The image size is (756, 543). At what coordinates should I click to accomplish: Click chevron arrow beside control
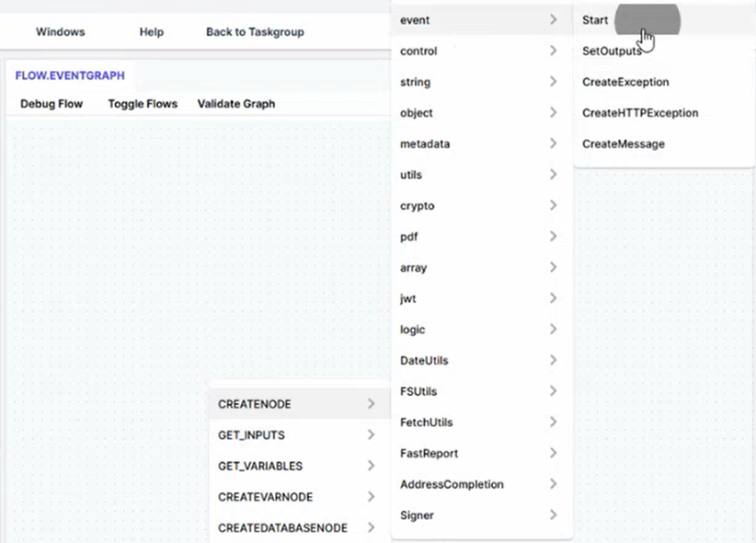(x=553, y=51)
